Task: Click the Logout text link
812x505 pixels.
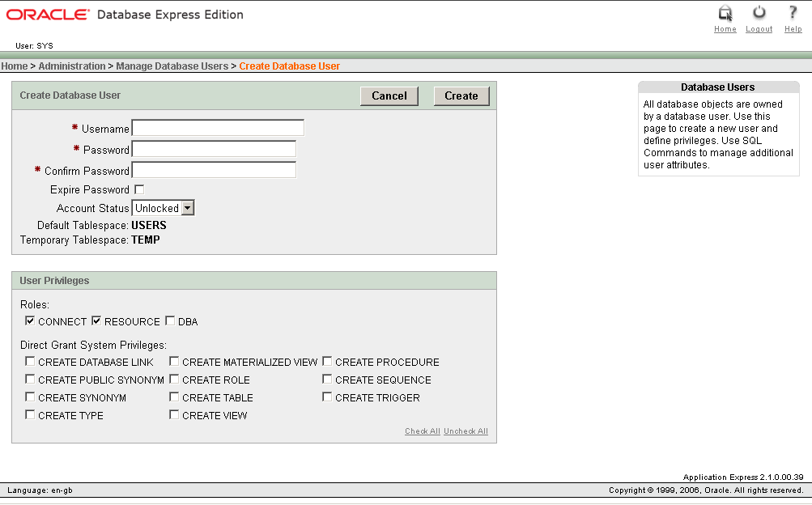Action: click(x=759, y=29)
